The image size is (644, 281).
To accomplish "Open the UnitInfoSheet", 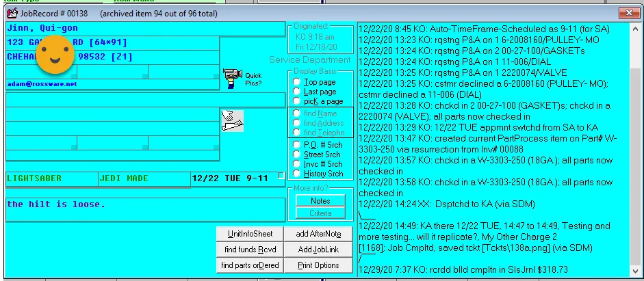I will pos(250,234).
